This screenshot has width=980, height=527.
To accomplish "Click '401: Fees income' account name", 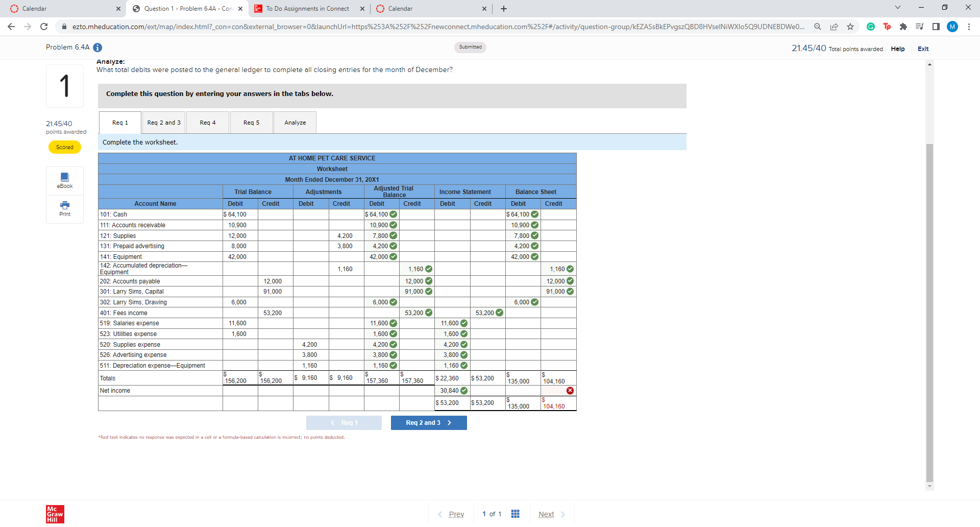I will (x=124, y=313).
